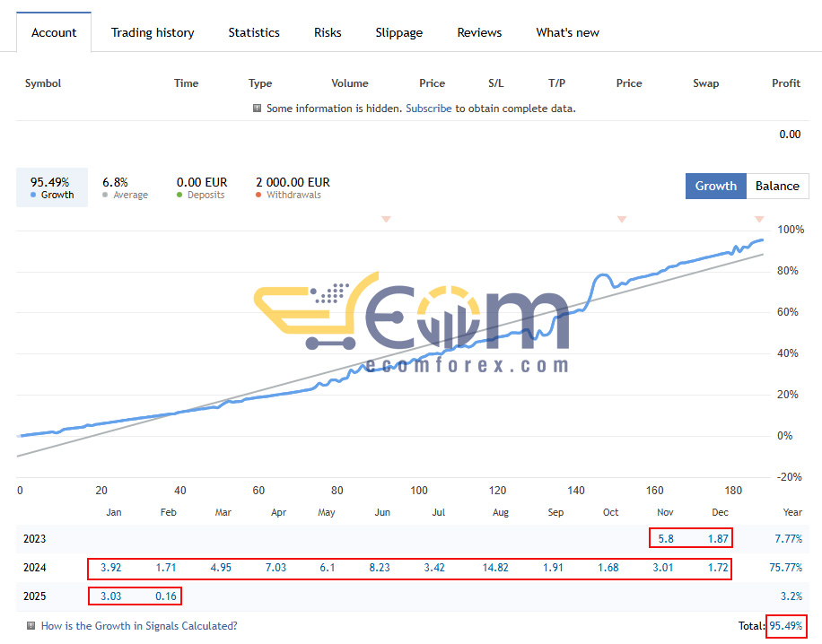Screen dimensions: 822x644
Task: Click the Time column header
Action: tap(186, 83)
